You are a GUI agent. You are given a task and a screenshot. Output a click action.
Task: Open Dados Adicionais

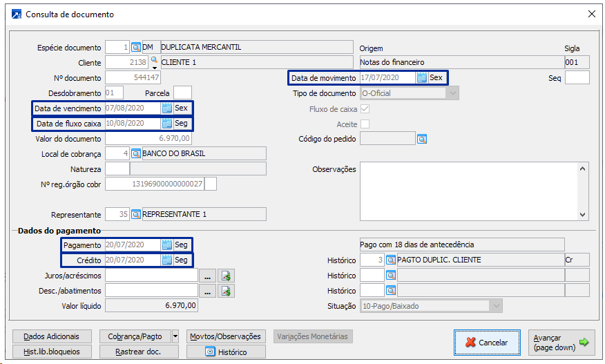[x=52, y=336]
